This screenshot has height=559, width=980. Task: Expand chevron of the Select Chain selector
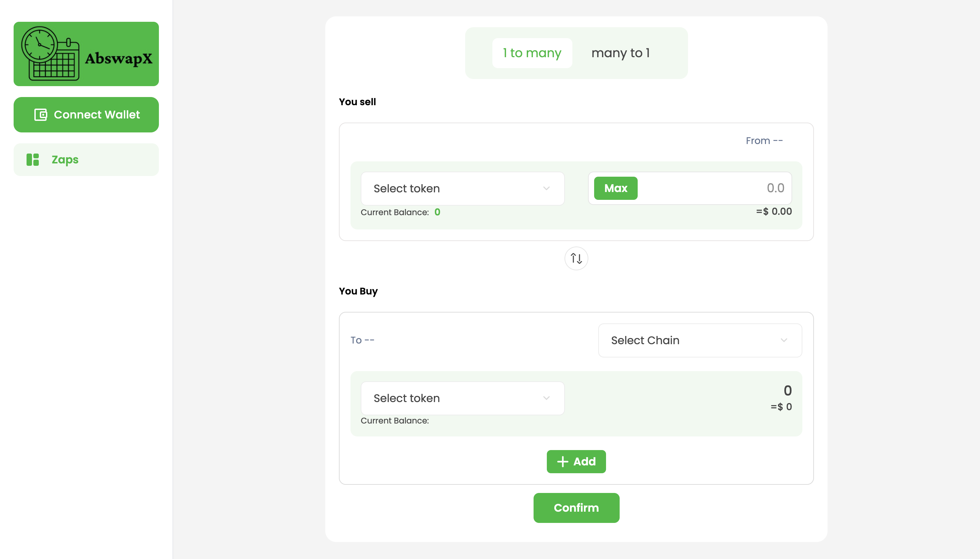click(x=784, y=340)
